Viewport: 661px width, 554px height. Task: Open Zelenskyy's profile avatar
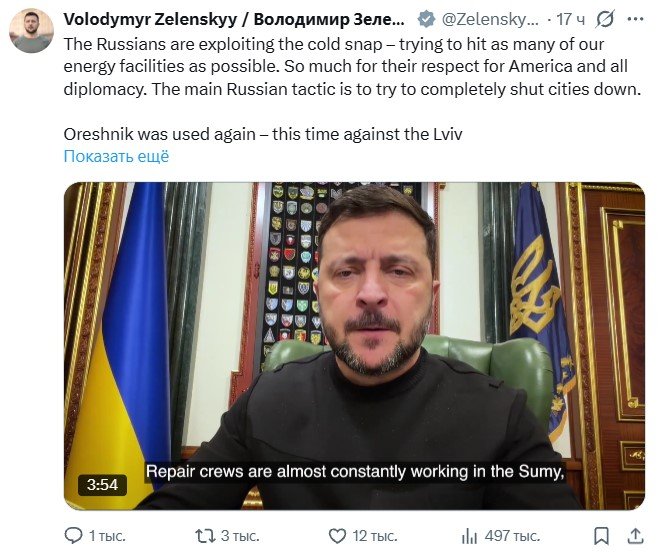click(x=31, y=31)
